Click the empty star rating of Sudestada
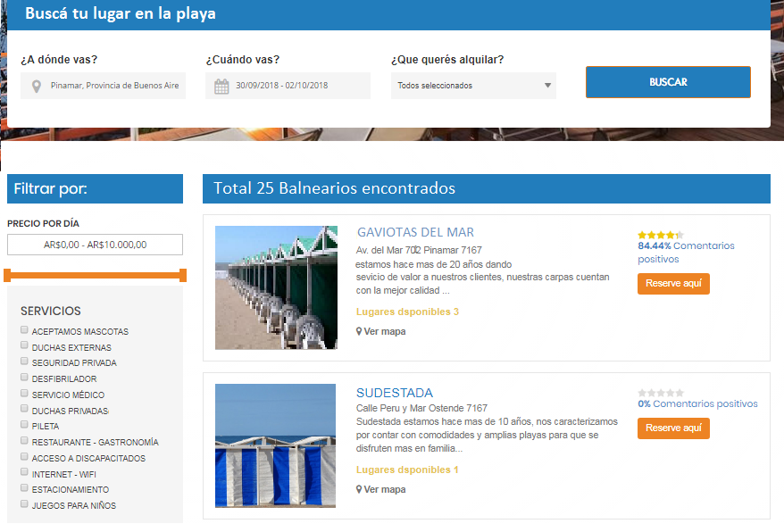The width and height of the screenshot is (784, 532). tap(661, 393)
